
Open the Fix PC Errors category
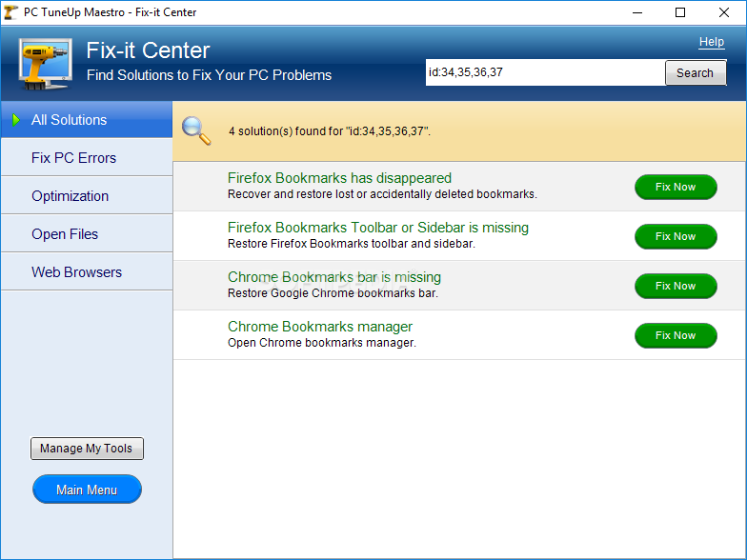tap(87, 158)
